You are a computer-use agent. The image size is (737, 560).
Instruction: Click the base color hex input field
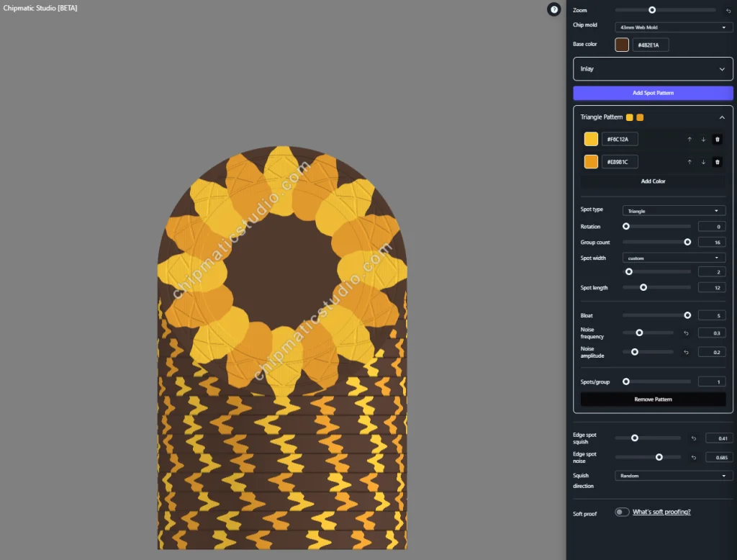click(x=651, y=45)
